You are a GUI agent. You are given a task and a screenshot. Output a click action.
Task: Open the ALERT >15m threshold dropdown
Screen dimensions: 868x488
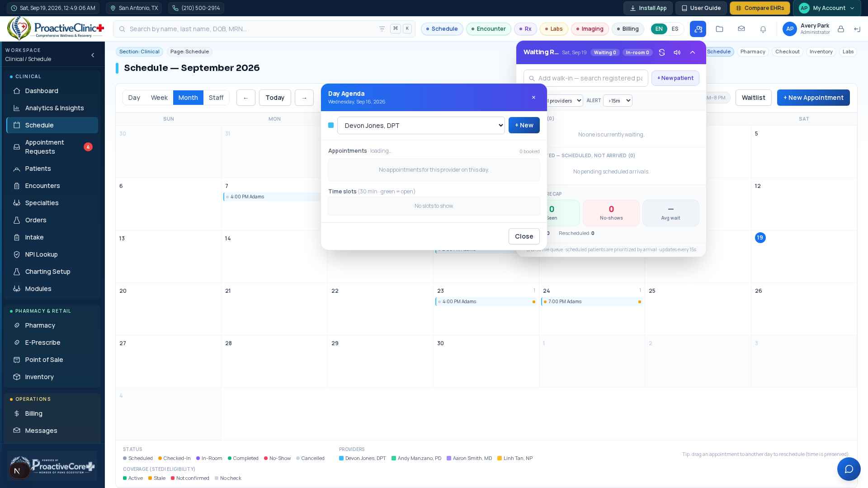(x=618, y=101)
